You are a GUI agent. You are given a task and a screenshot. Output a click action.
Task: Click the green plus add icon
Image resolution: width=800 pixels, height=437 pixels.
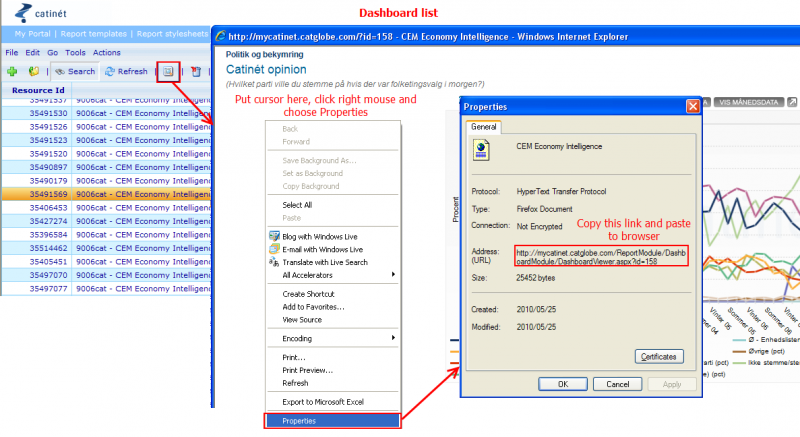point(12,71)
